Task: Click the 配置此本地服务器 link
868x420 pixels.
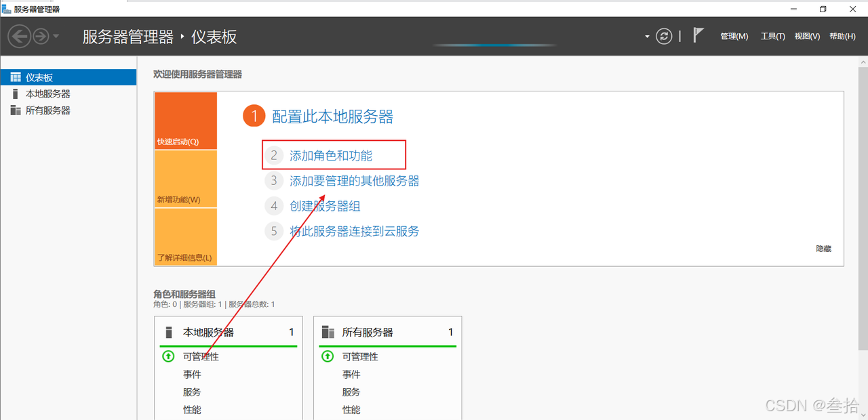Action: 332,117
